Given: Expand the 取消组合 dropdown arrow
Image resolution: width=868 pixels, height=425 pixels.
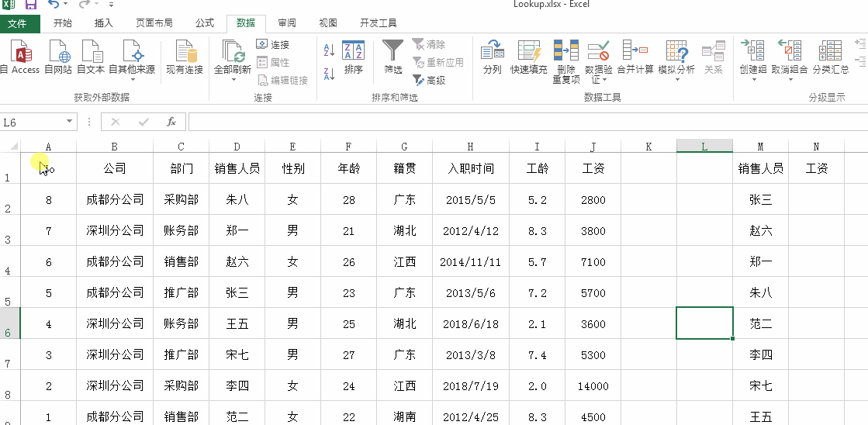Looking at the screenshot, I should point(790,80).
